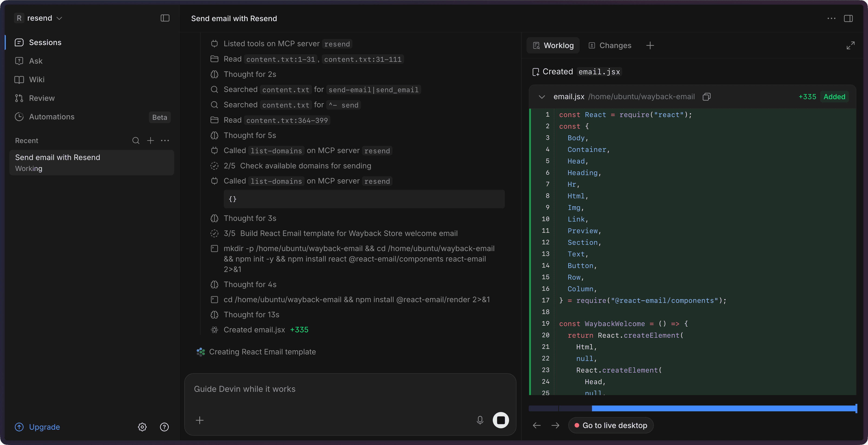Image resolution: width=868 pixels, height=445 pixels.
Task: Click the '+335' added lines count in header
Action: click(807, 97)
